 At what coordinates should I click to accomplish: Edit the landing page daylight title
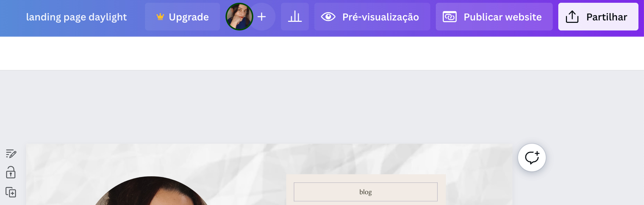click(x=76, y=17)
